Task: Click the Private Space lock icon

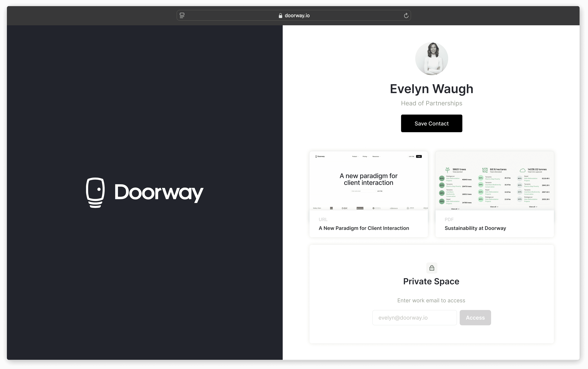Action: (432, 268)
